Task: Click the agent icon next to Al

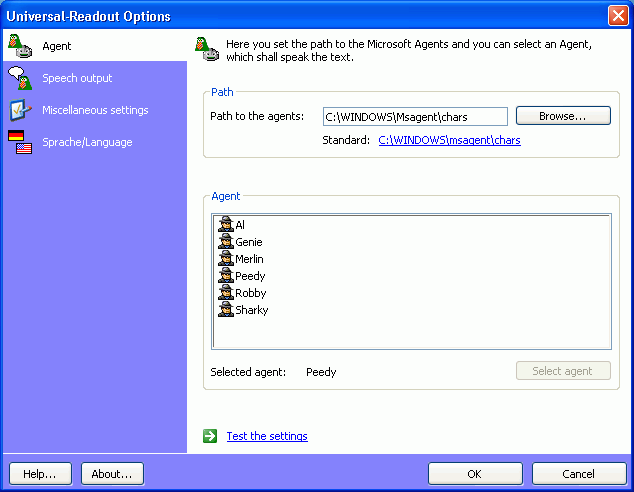Action: (x=225, y=225)
